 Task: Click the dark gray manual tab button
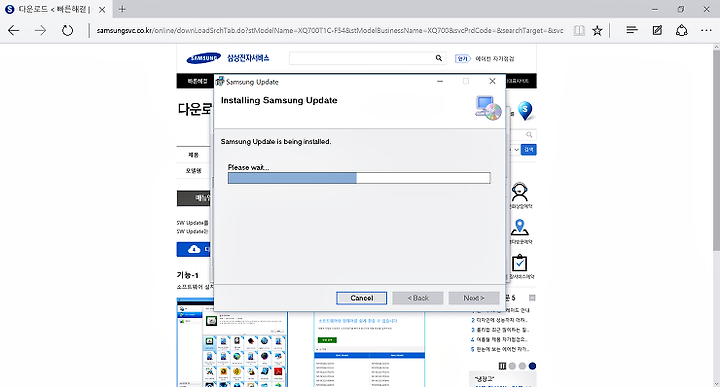(195, 198)
